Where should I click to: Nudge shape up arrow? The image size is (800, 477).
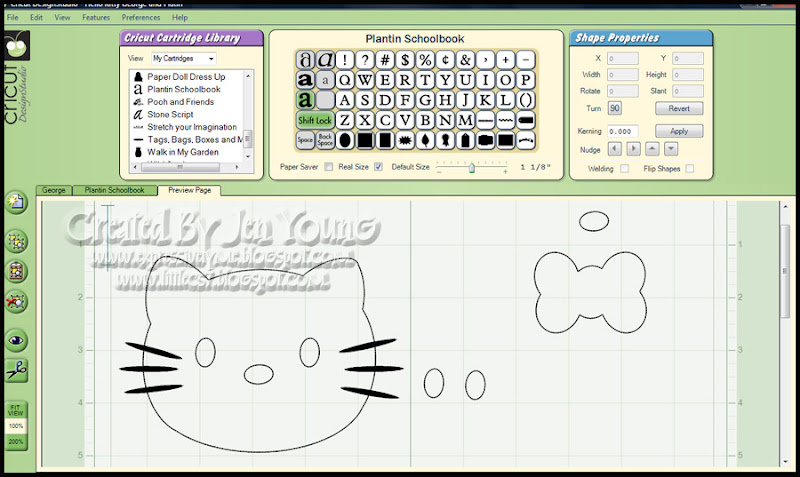[652, 149]
